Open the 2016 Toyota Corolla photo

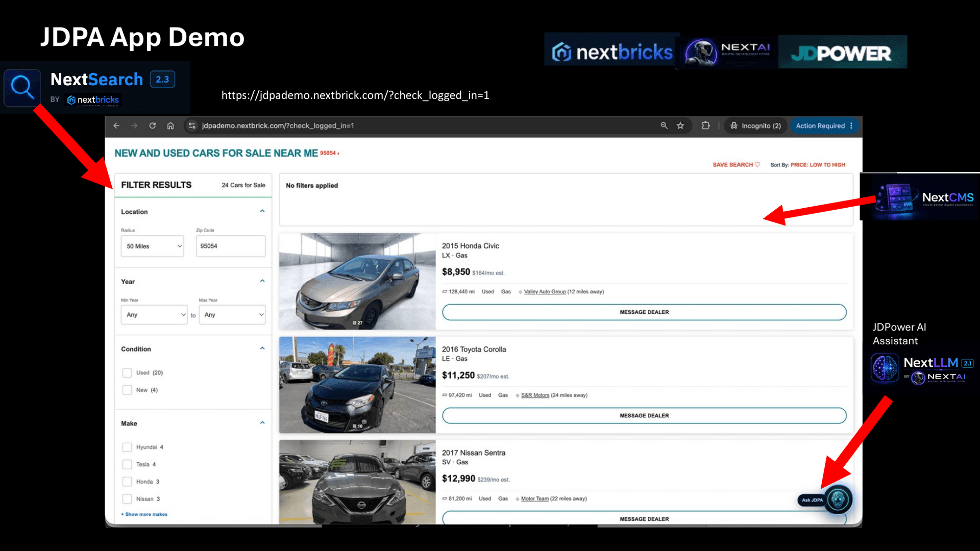pos(357,385)
